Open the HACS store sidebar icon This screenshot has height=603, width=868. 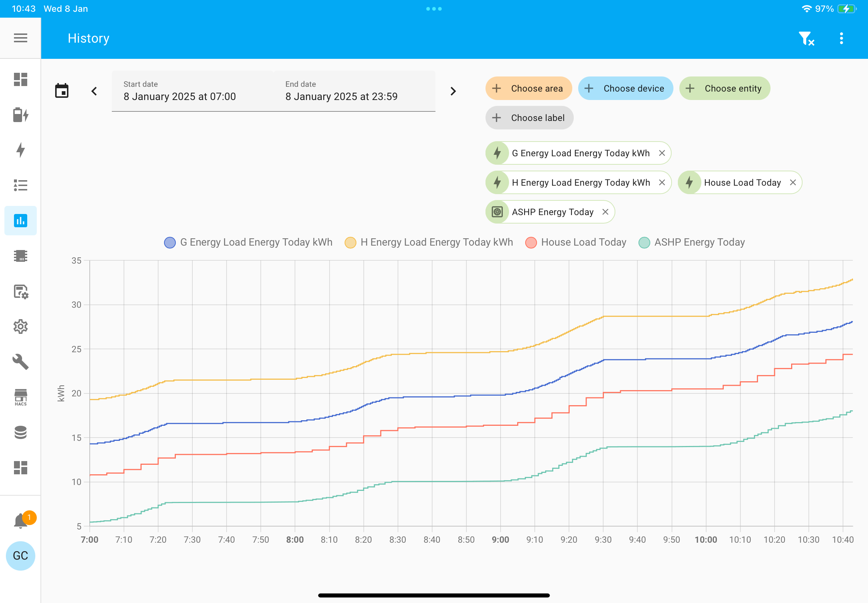tap(20, 397)
